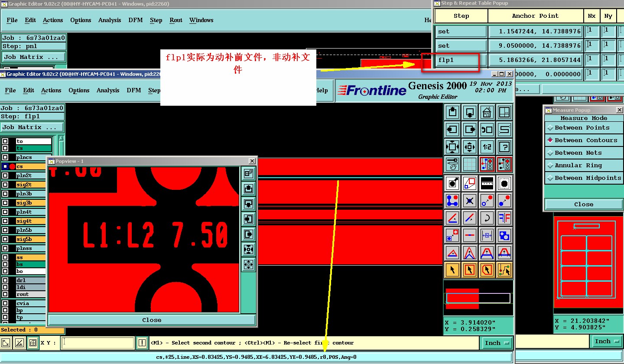The width and height of the screenshot is (624, 364).
Task: Click the overview navigation thumbnail in flp1 editor
Action: click(x=478, y=299)
